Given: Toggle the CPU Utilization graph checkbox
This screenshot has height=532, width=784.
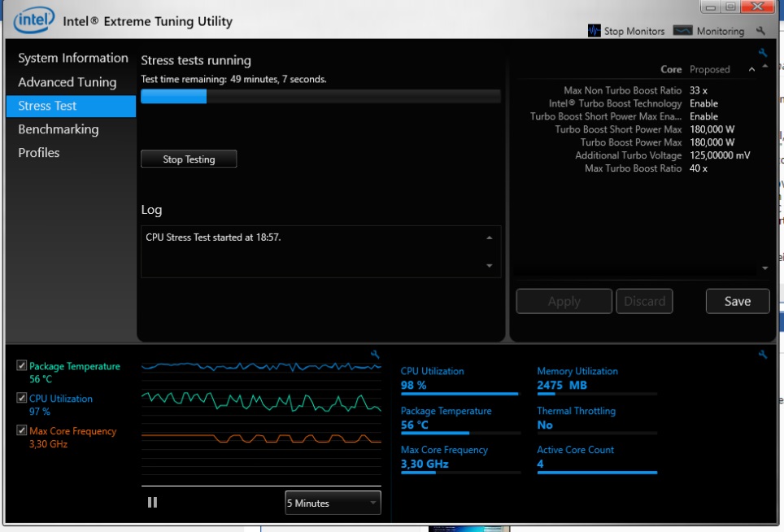Looking at the screenshot, I should pos(21,398).
